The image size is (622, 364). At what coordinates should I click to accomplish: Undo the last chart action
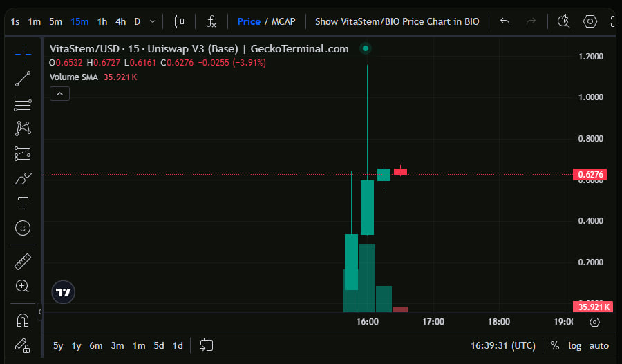[505, 21]
